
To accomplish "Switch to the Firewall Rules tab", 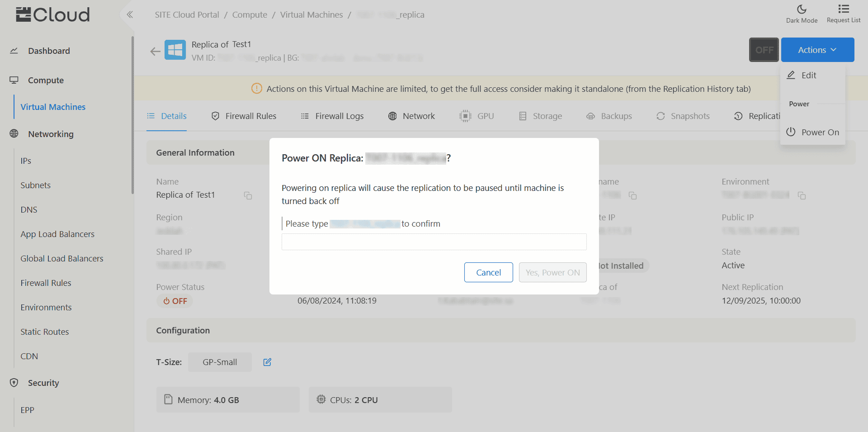I will pyautogui.click(x=244, y=116).
